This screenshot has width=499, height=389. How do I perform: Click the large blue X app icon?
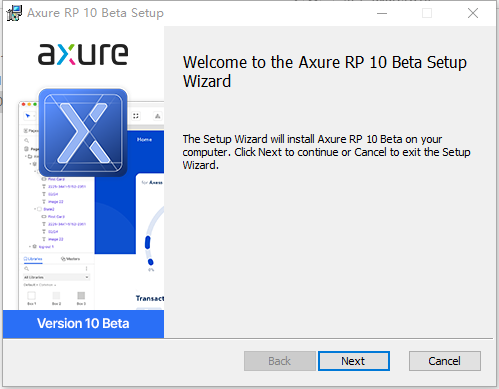click(83, 132)
